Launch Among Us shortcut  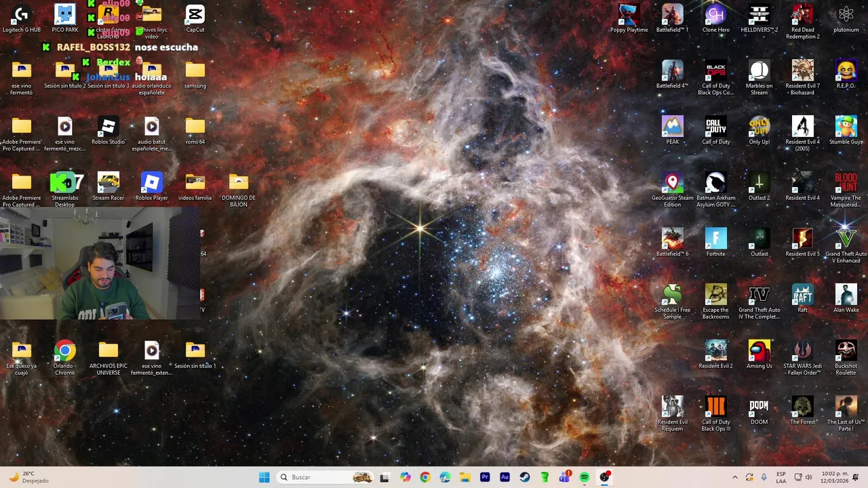coord(759,354)
